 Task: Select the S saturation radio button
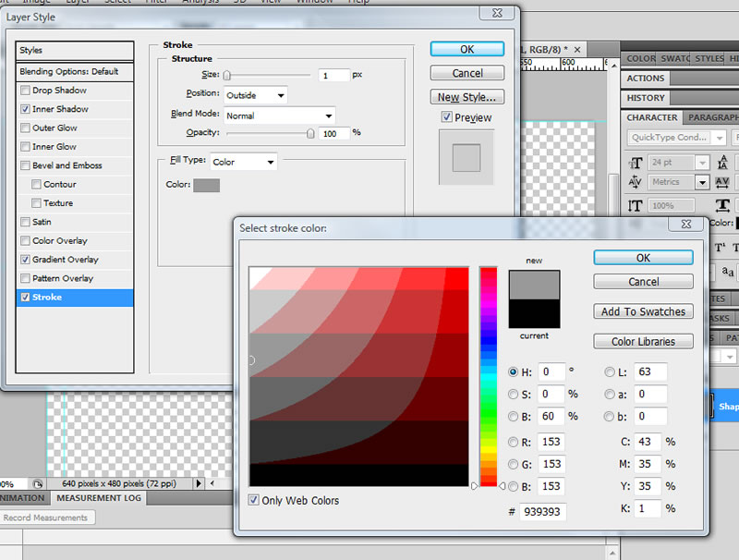click(514, 394)
